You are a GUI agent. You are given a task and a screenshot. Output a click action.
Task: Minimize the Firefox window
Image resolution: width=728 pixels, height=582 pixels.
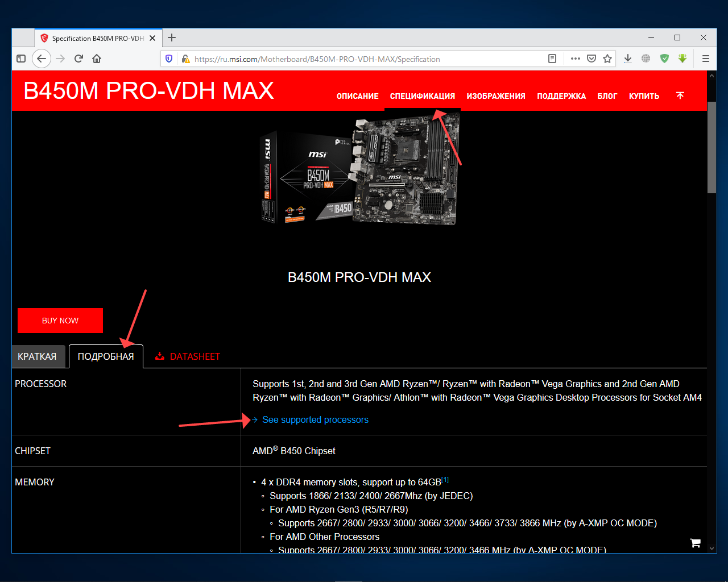coord(651,38)
